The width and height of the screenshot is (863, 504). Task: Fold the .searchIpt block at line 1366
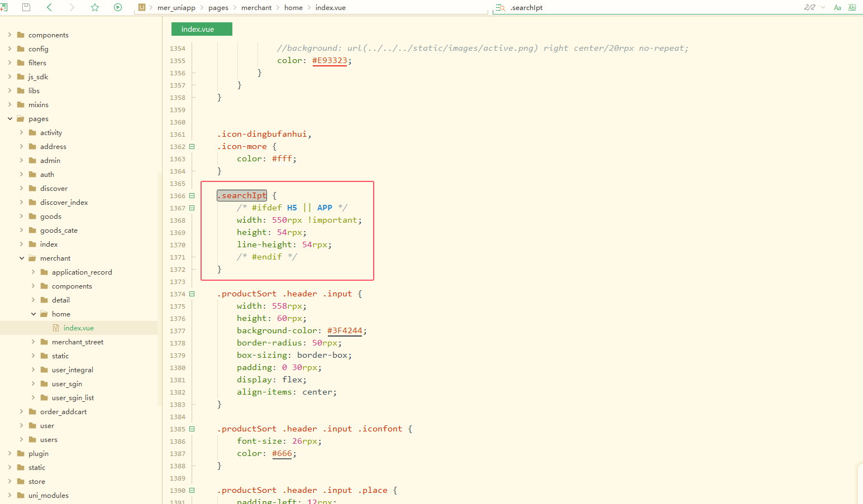click(x=192, y=195)
